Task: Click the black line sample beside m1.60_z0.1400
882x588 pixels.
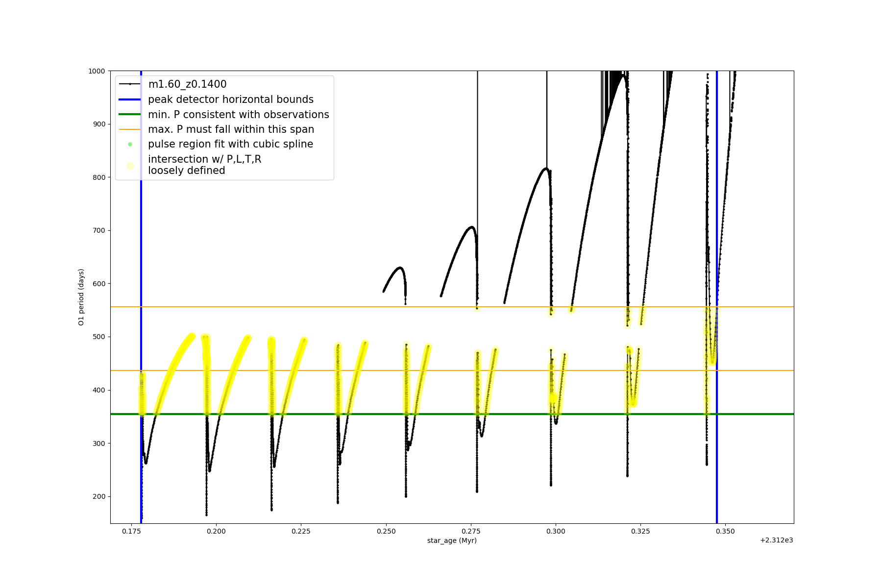Action: 130,84
